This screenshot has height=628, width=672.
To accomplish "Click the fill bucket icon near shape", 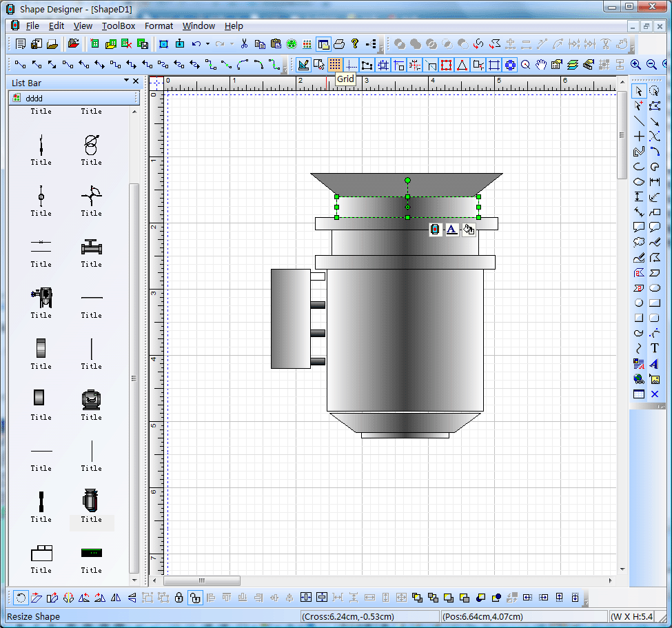I will [469, 230].
